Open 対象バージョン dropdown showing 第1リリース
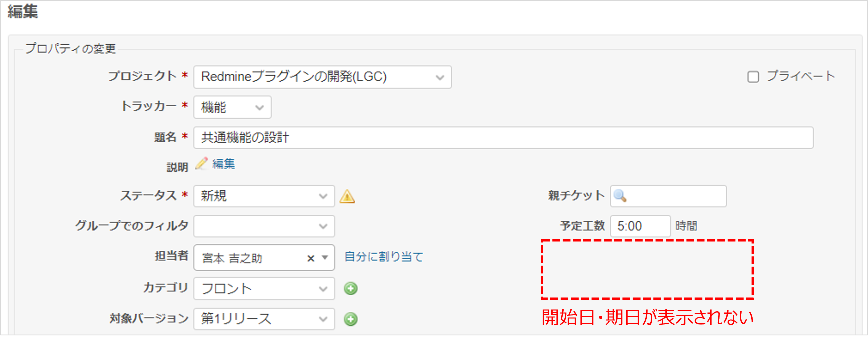The width and height of the screenshot is (868, 339). (x=264, y=319)
